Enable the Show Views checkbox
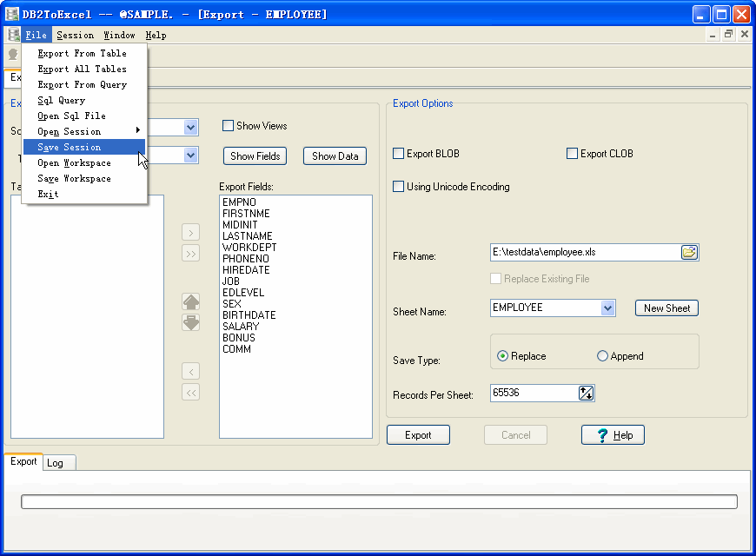Image resolution: width=756 pixels, height=556 pixels. pos(228,126)
